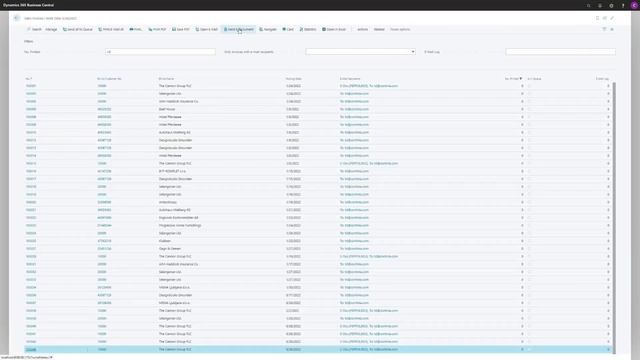This screenshot has height=360, width=640.
Task: Click the Send all to Queue icon
Action: [64, 29]
